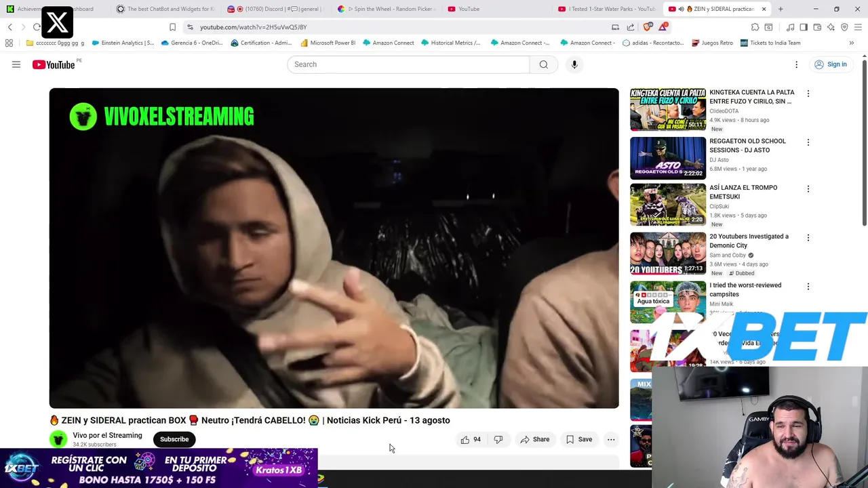Open options for ASÍ LANZA EL TROMPO video

coord(808,188)
